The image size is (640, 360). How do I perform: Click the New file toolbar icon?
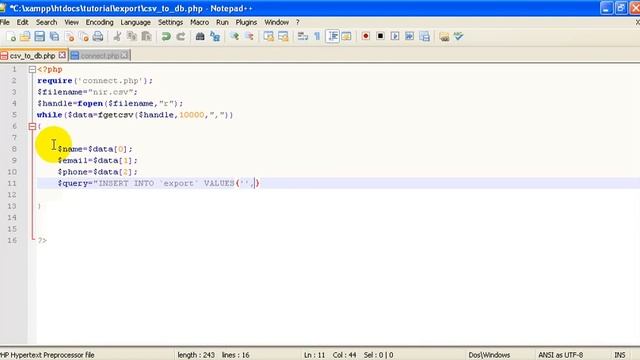click(x=11, y=37)
